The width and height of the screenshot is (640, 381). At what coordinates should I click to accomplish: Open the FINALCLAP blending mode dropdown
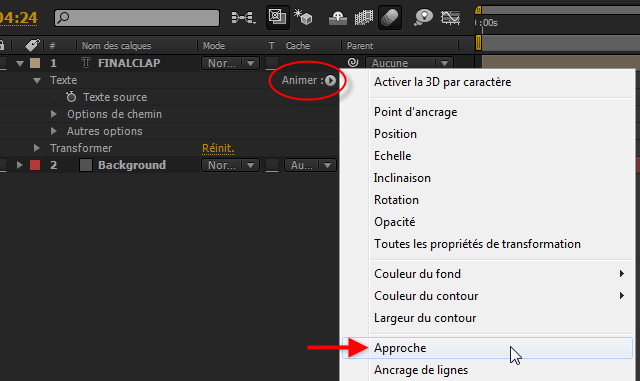click(230, 63)
